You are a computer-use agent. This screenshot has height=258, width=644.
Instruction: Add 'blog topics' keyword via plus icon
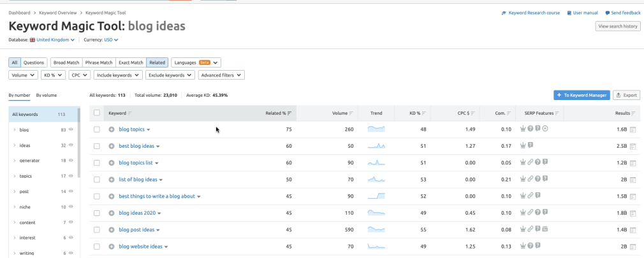[112, 129]
